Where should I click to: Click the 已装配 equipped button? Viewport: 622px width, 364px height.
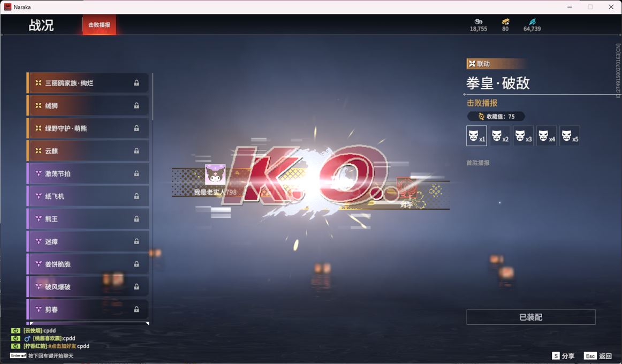click(x=531, y=317)
